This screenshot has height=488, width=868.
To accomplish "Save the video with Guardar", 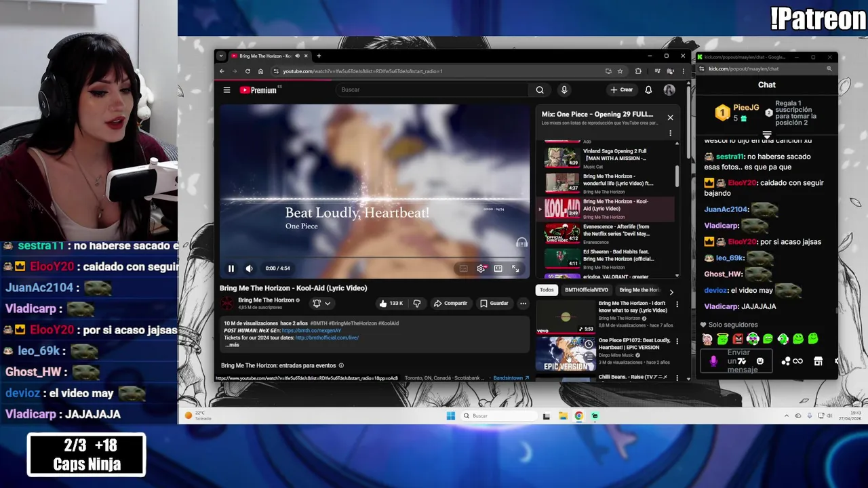I will click(x=494, y=303).
